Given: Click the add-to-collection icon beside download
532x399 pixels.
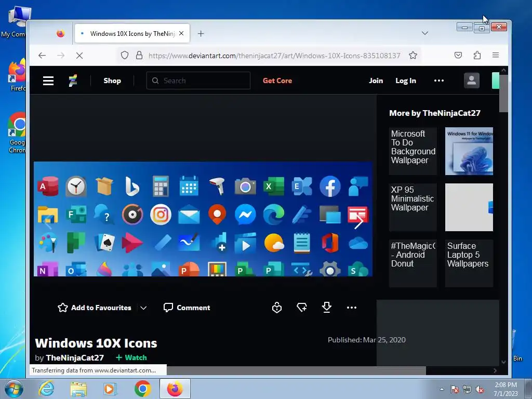Looking at the screenshot, I should 302,308.
